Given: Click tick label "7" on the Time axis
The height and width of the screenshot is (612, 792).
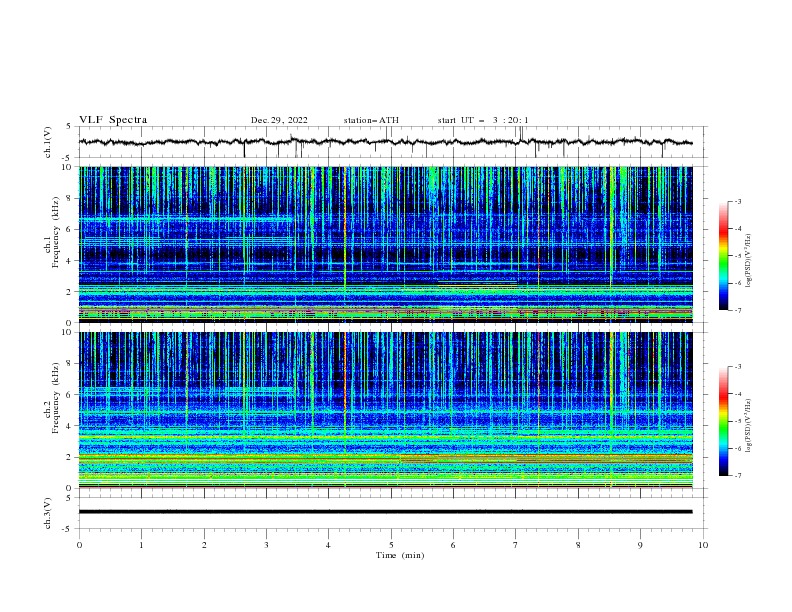Looking at the screenshot, I should coord(516,545).
